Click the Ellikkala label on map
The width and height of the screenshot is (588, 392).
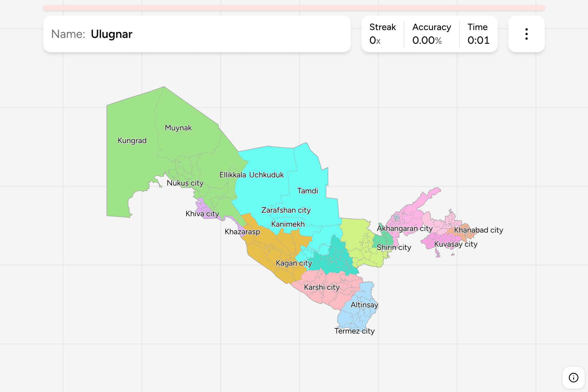click(233, 175)
